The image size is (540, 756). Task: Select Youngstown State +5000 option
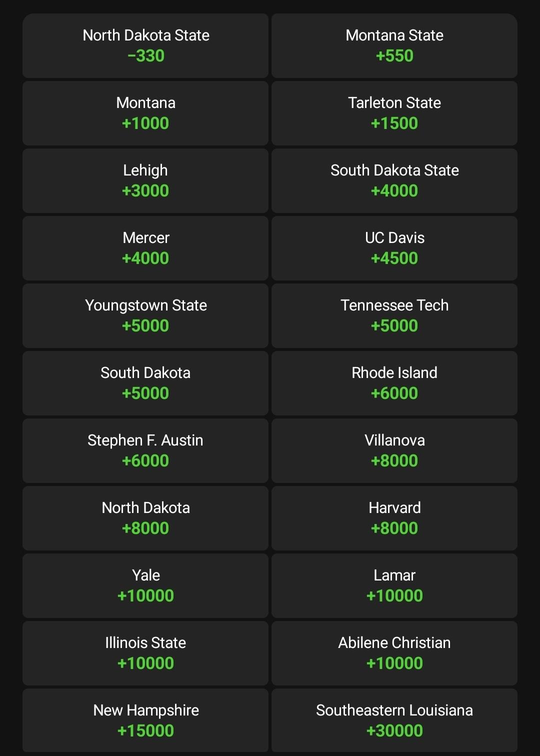[x=145, y=315]
